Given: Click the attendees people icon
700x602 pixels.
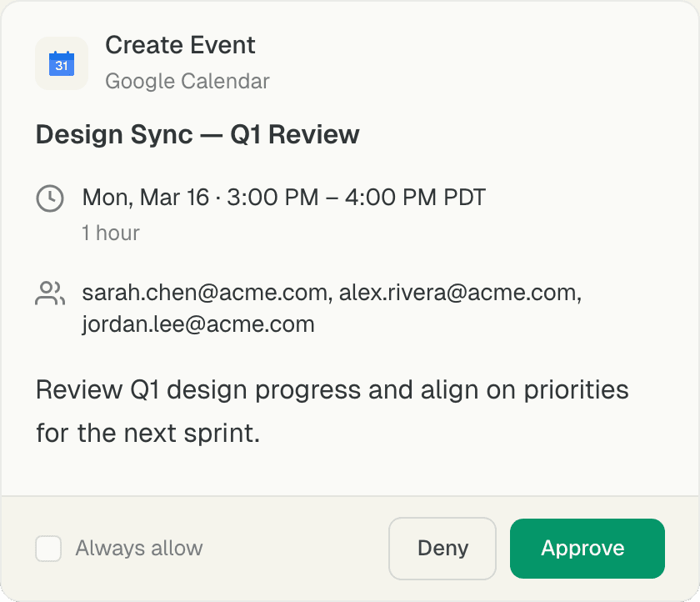Looking at the screenshot, I should [x=50, y=293].
